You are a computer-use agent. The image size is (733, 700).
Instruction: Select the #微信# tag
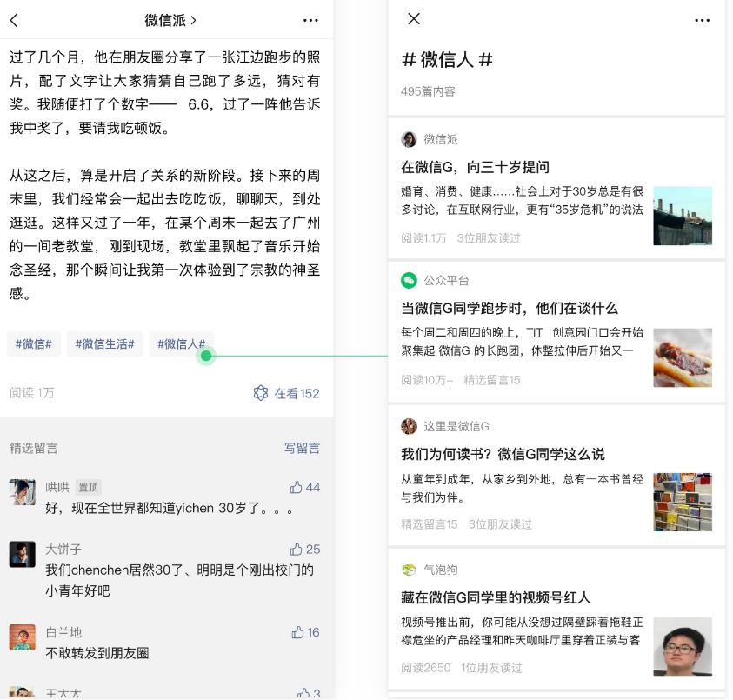click(x=34, y=344)
